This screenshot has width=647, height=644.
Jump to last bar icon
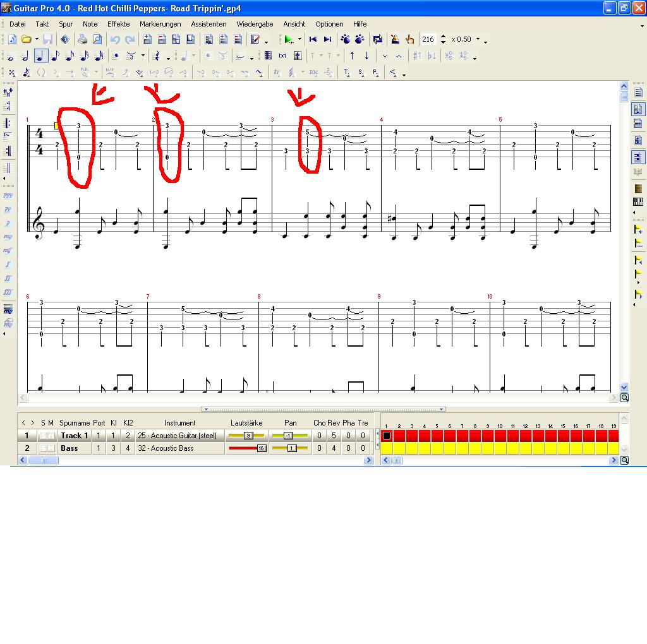[328, 39]
